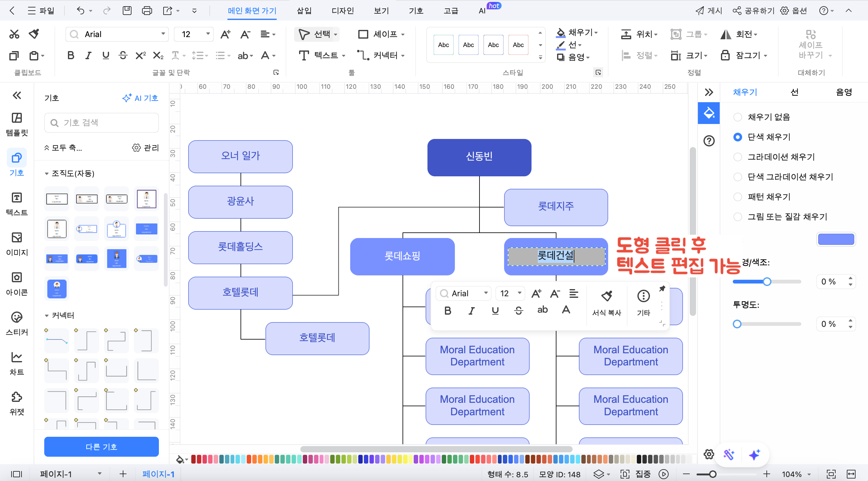Click 서식 복사 in floating toolbar
Screen dimensions: 868x481
607,303
